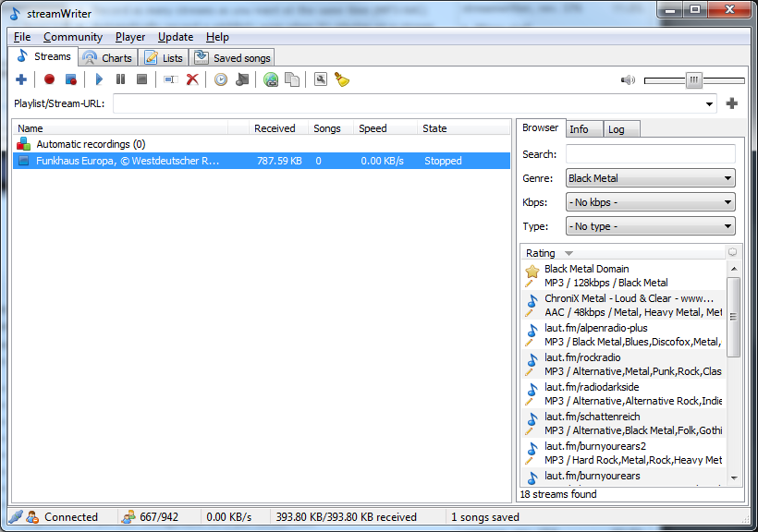Click the blue plus add stream icon
The width and height of the screenshot is (758, 532).
tap(21, 79)
